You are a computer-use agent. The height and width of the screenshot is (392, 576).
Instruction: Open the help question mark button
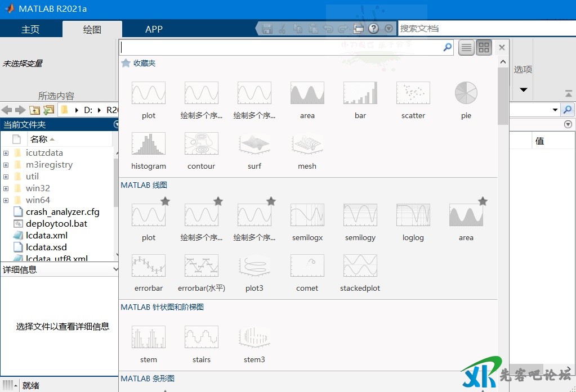(x=373, y=29)
